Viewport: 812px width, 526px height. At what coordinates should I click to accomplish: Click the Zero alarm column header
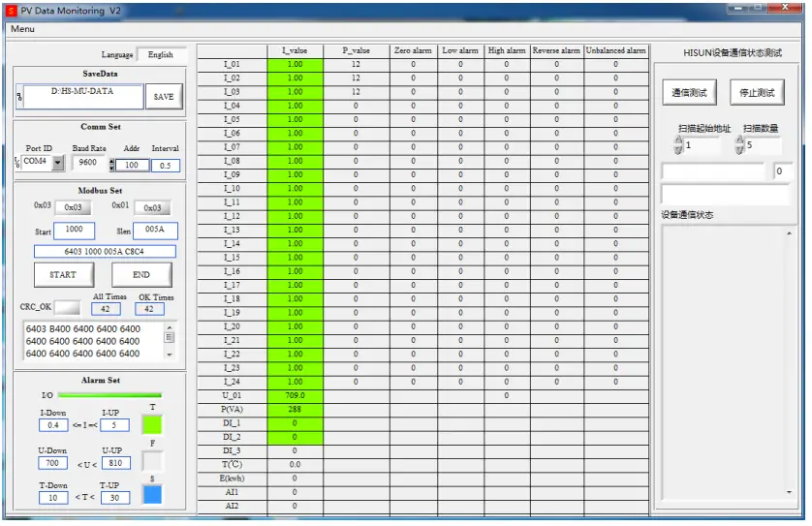[x=413, y=50]
